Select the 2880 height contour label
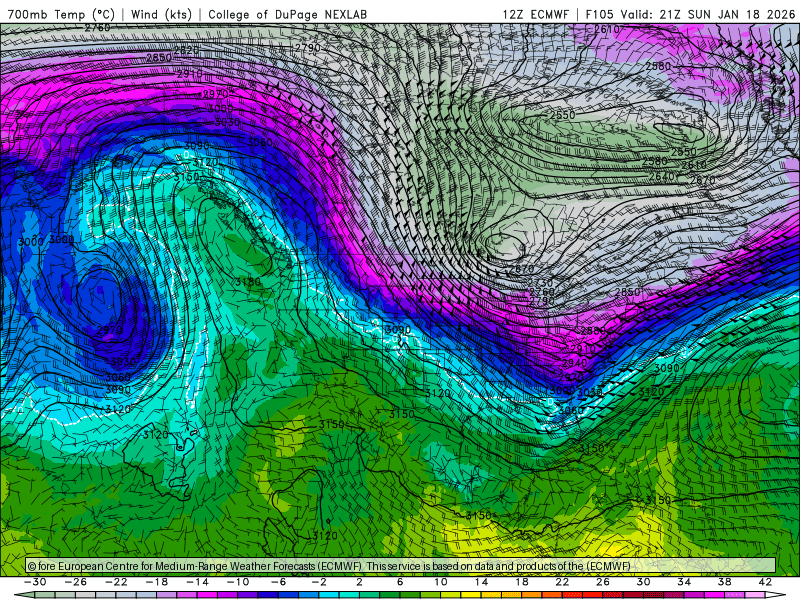 (x=593, y=331)
